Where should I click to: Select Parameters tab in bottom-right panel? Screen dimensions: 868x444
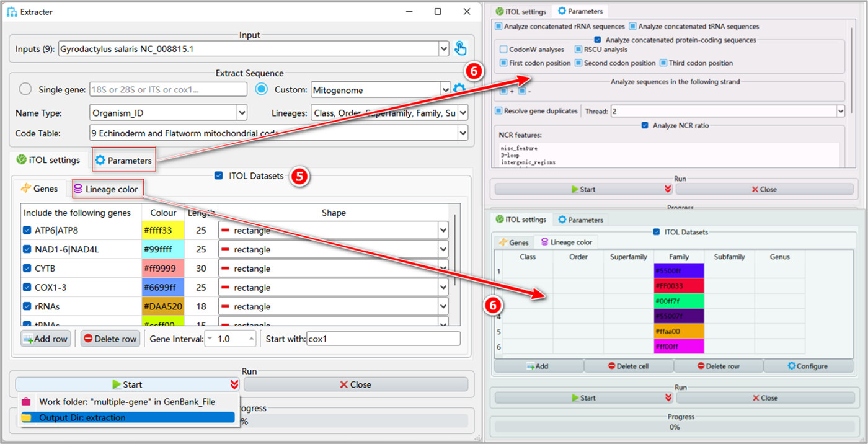(x=580, y=220)
